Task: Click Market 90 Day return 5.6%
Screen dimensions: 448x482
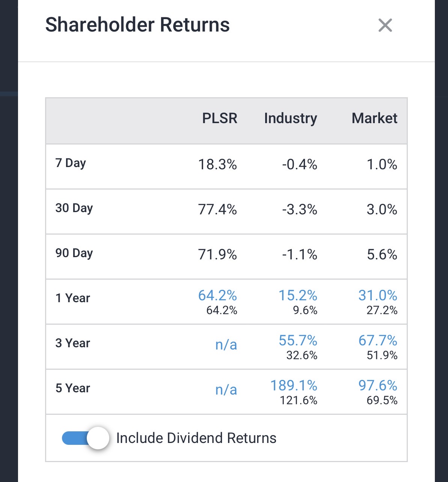Action: click(382, 255)
